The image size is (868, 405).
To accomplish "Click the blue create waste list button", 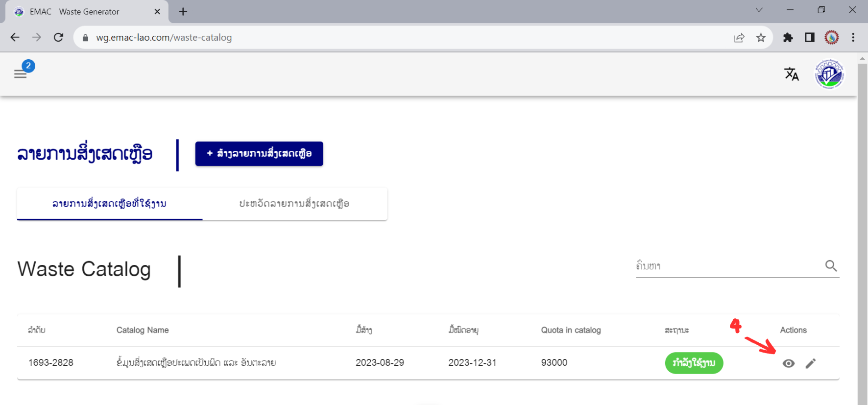I will pyautogui.click(x=259, y=154).
